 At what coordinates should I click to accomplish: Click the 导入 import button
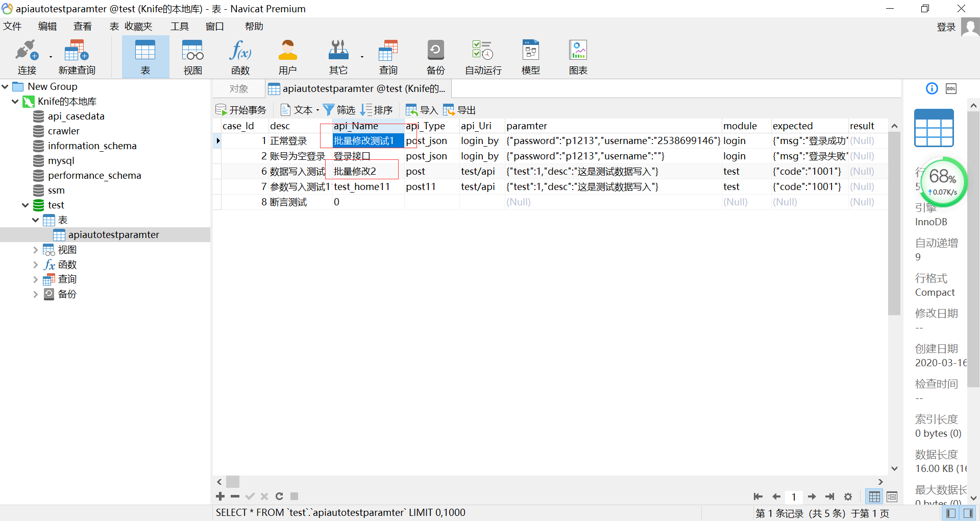tap(422, 110)
